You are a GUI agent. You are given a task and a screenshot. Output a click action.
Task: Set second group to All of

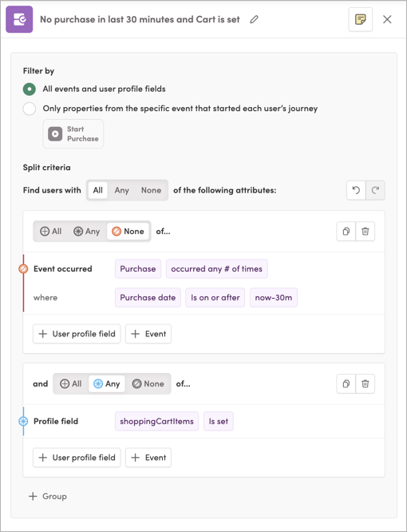coord(71,383)
